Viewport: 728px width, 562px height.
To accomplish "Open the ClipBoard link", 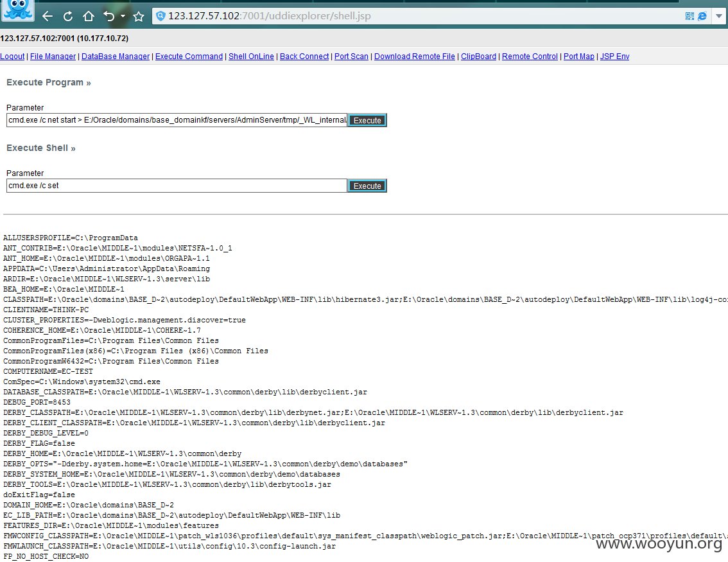I will click(x=478, y=57).
